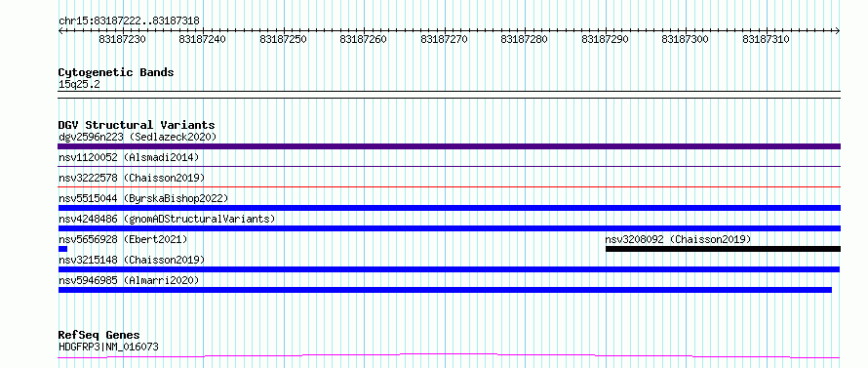Viewport: 868px width, 368px height.
Task: Click ruler tick label 83187250
Action: pyautogui.click(x=284, y=39)
